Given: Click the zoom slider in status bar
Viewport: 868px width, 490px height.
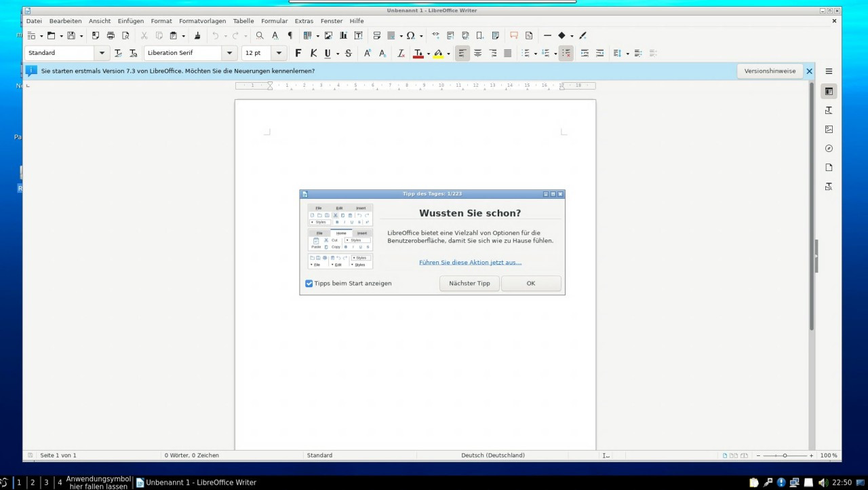Looking at the screenshot, I should pos(785,455).
